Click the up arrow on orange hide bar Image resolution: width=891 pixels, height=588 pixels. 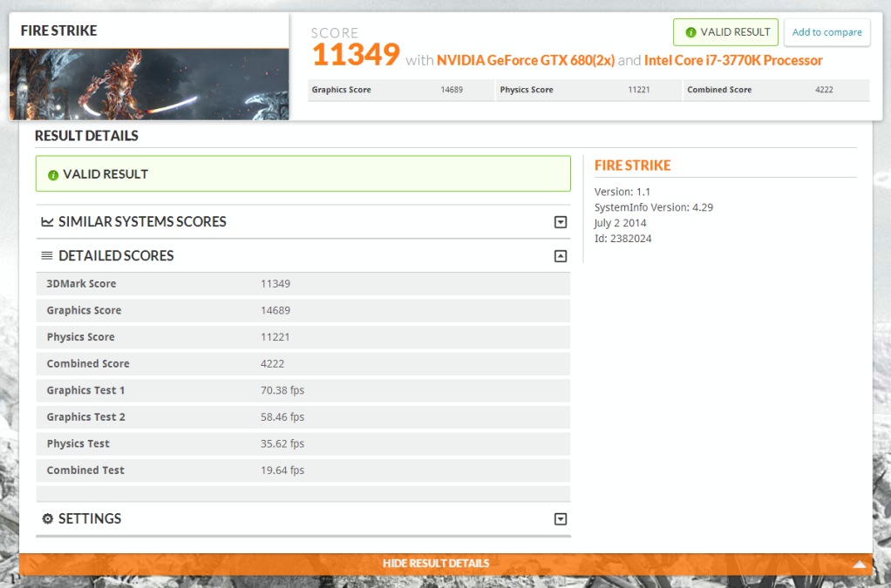tap(859, 564)
